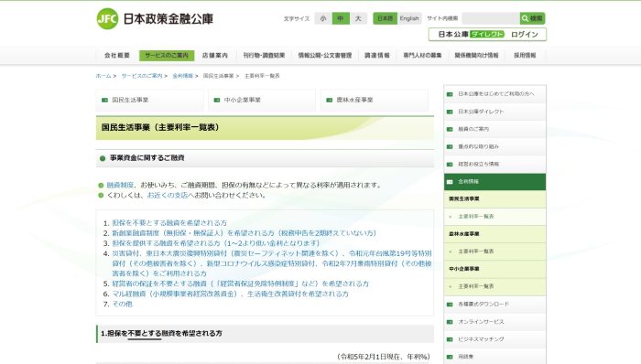Click 国民生活事業 in the breadcrumb
This screenshot has height=364, width=641.
(x=218, y=76)
